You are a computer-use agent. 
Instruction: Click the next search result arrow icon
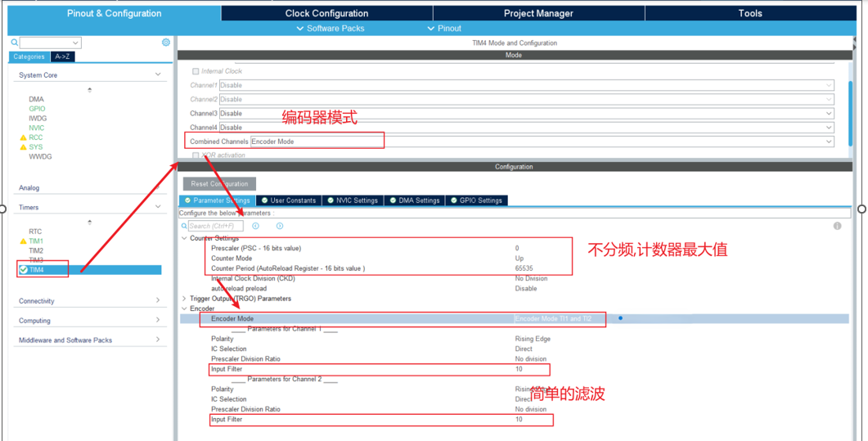280,226
